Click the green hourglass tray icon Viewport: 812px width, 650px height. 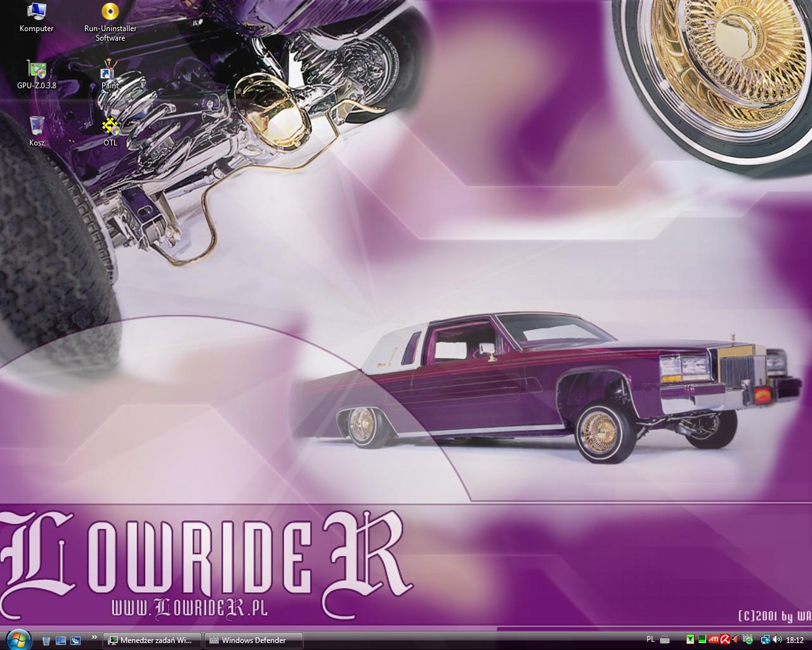pyautogui.click(x=690, y=640)
